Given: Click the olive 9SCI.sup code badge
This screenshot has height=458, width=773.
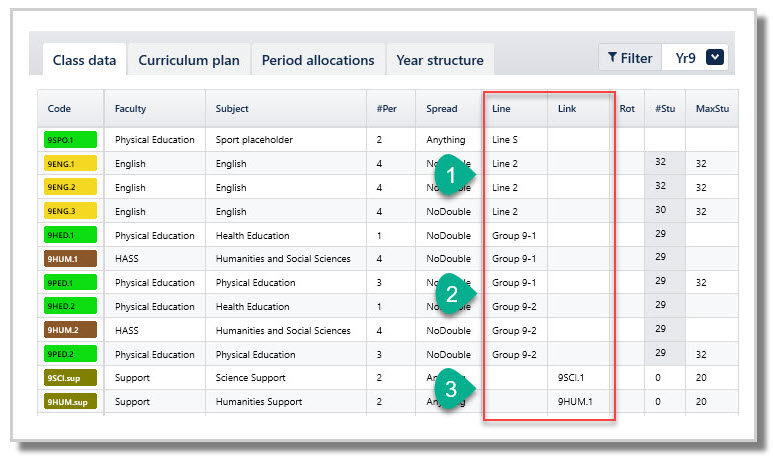Looking at the screenshot, I should [70, 378].
